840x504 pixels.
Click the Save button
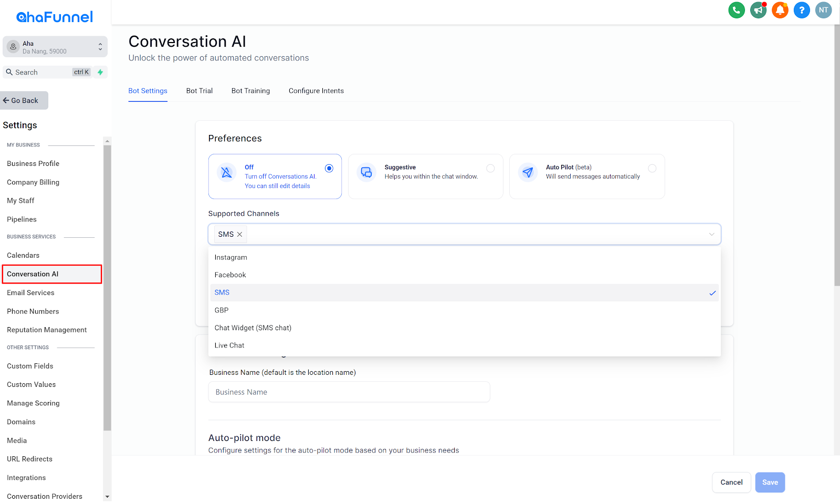coord(770,482)
